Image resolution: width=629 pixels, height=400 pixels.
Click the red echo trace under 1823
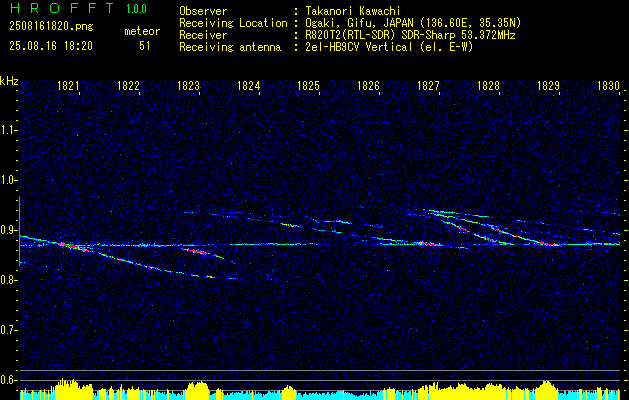196,252
